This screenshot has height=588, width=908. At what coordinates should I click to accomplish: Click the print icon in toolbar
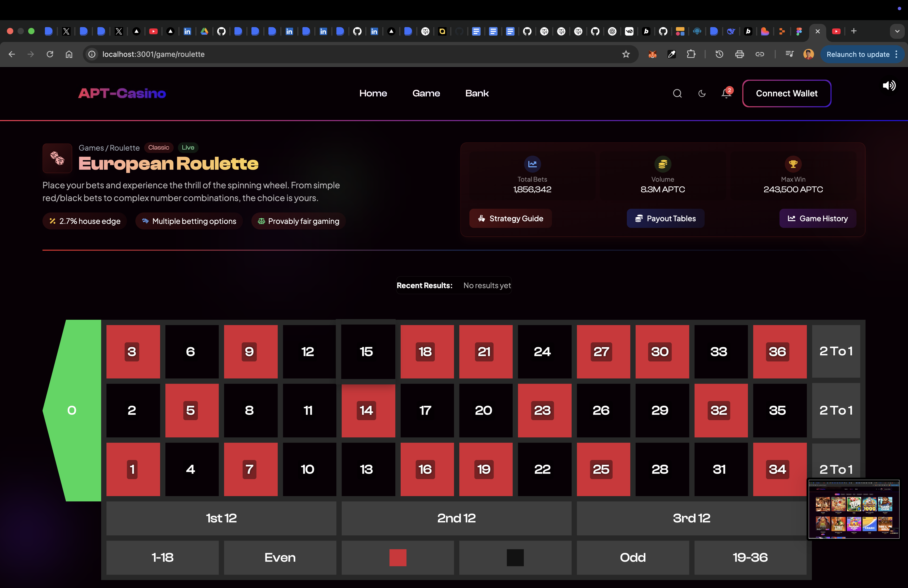739,54
